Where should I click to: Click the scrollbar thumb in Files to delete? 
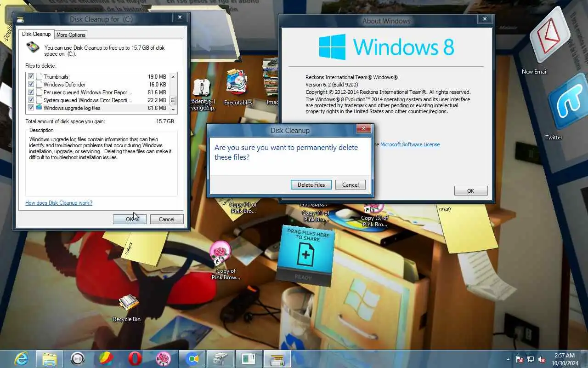pos(173,100)
